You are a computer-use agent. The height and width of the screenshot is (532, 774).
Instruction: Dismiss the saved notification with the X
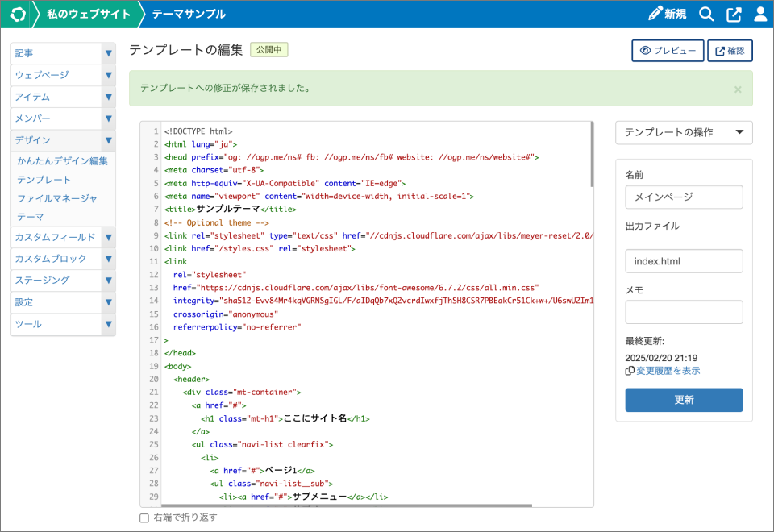pos(737,89)
